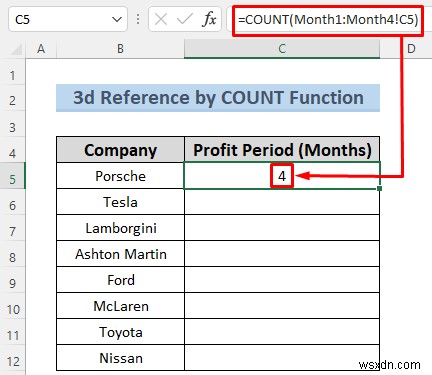Click the '3d Reference by COUNT Function' title cell

coord(218,98)
